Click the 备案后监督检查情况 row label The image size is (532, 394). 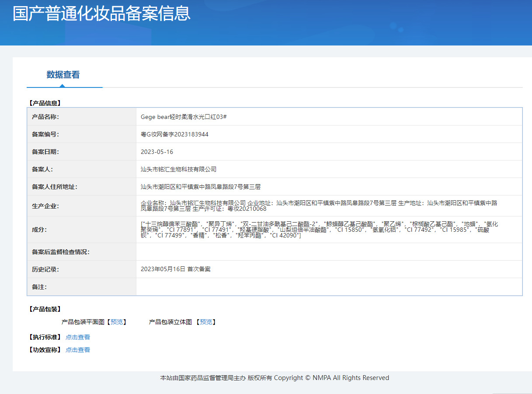click(x=61, y=252)
